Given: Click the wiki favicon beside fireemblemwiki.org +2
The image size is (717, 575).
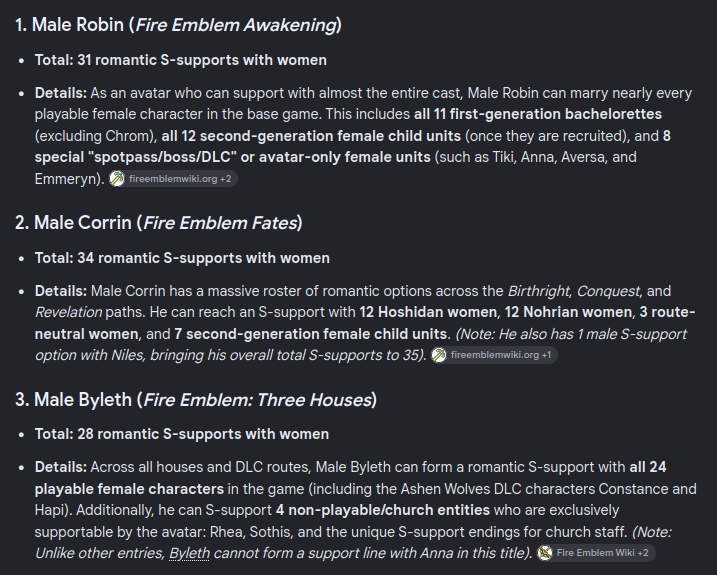Looking at the screenshot, I should coord(117,179).
